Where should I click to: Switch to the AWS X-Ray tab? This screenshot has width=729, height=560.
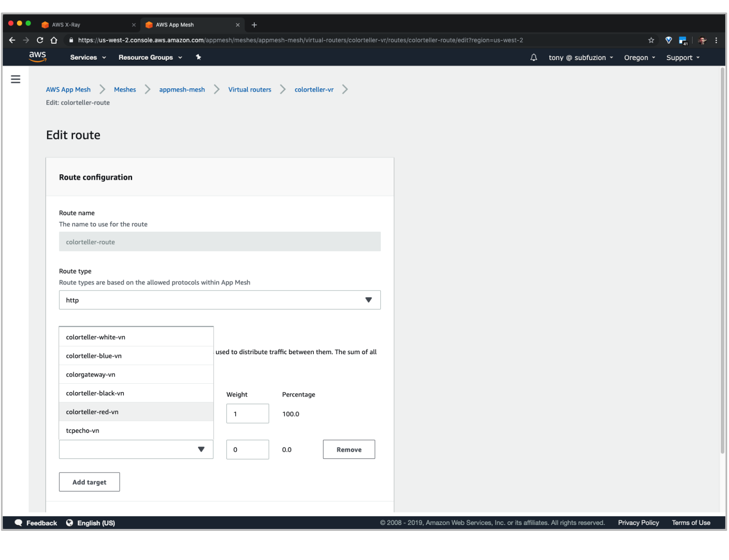pyautogui.click(x=88, y=25)
